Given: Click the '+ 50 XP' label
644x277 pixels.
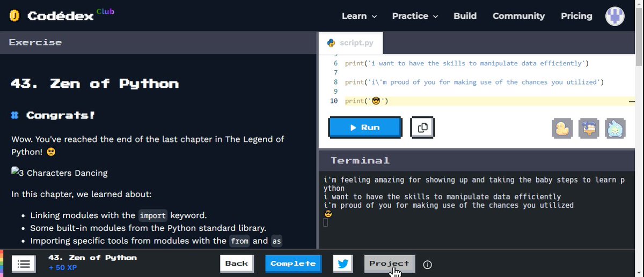Looking at the screenshot, I should [x=63, y=267].
